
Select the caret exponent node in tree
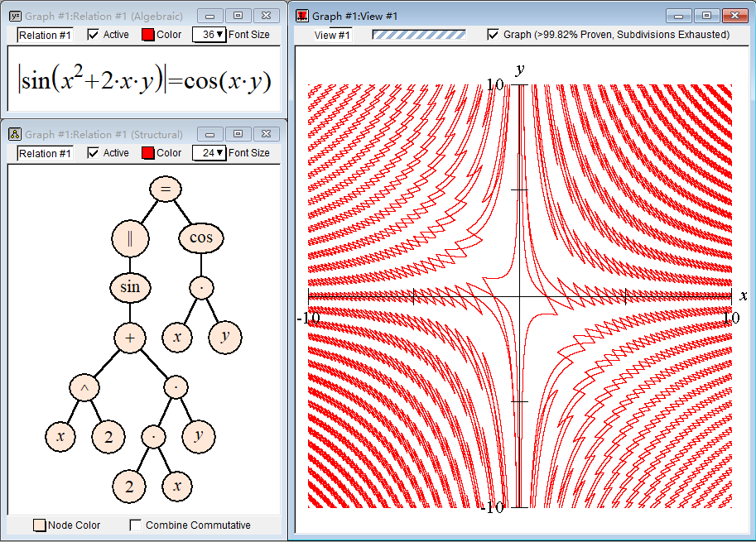click(84, 387)
